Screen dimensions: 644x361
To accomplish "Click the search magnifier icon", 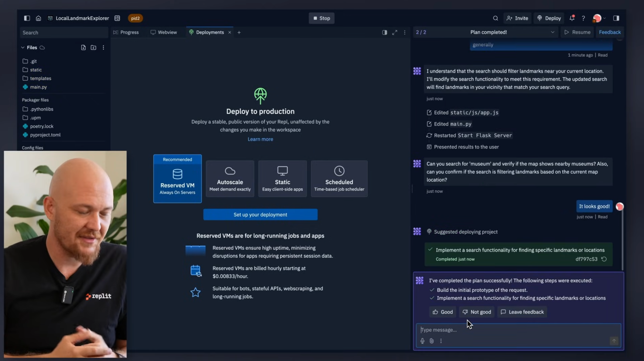I will pyautogui.click(x=495, y=18).
